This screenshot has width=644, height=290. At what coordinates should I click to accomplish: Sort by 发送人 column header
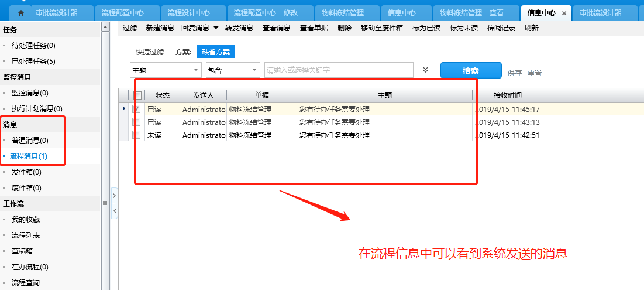tap(204, 95)
